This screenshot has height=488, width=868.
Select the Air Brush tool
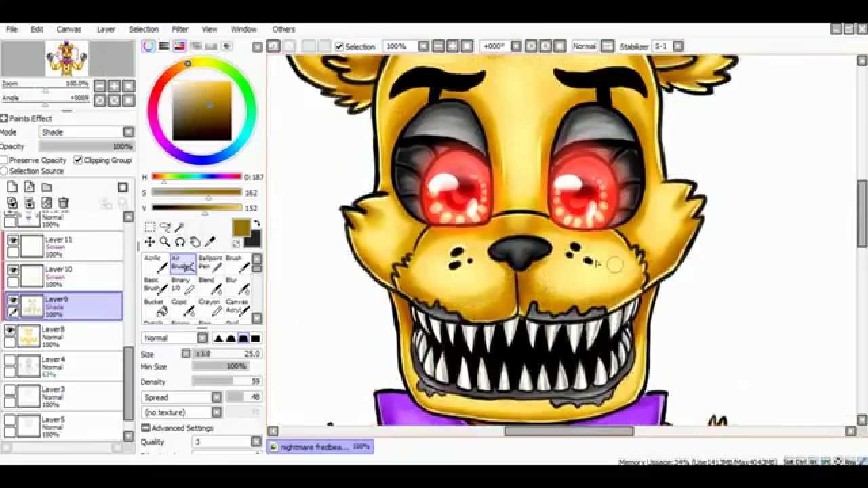pos(182,263)
